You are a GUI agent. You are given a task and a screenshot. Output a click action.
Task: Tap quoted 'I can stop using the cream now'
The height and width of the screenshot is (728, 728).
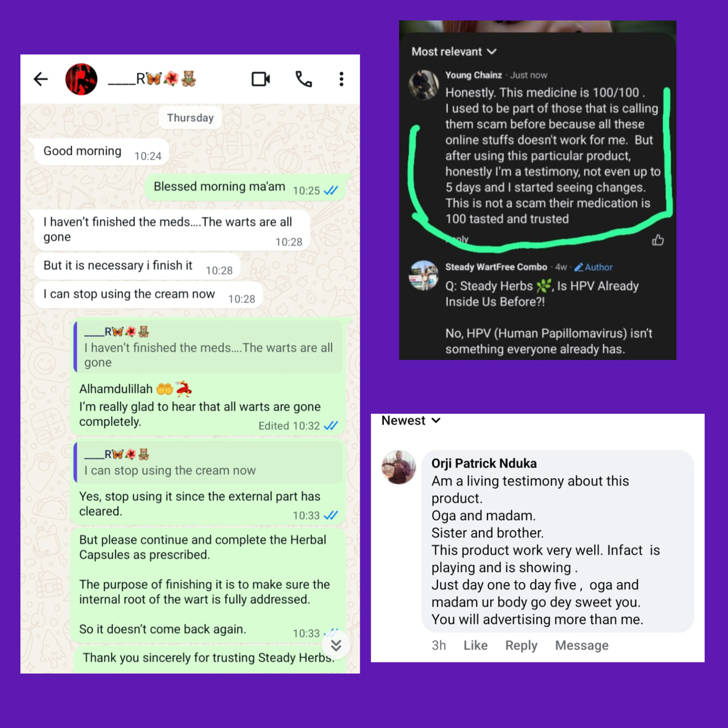tap(208, 463)
